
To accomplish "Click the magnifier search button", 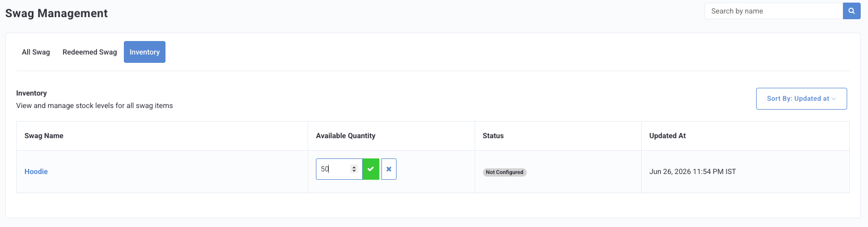I will pyautogui.click(x=851, y=11).
